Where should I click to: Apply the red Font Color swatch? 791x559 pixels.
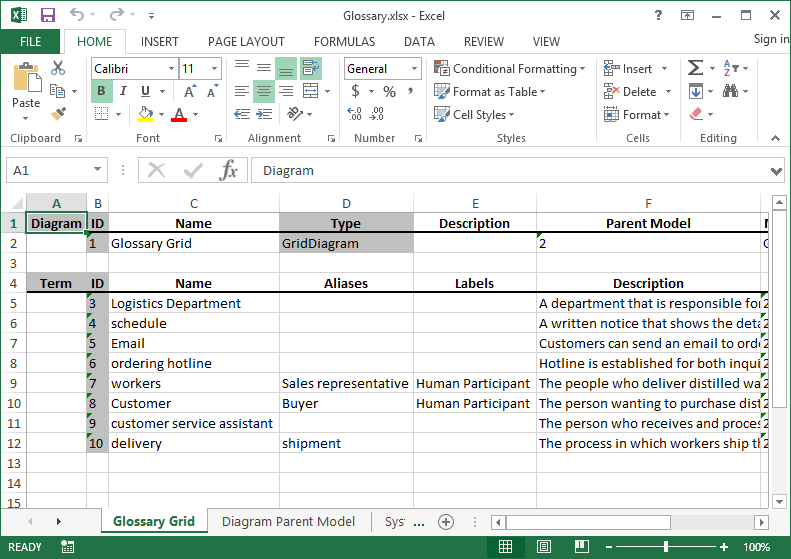point(179,114)
